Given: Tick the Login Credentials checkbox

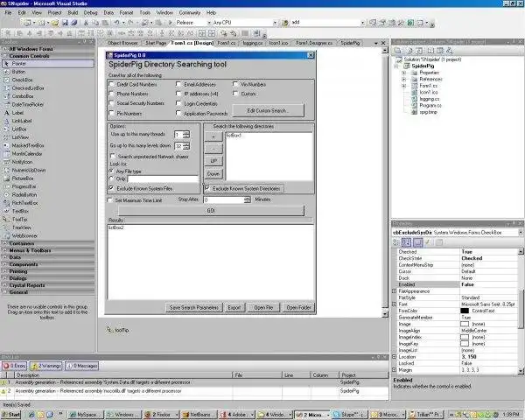Looking at the screenshot, I should coord(178,103).
